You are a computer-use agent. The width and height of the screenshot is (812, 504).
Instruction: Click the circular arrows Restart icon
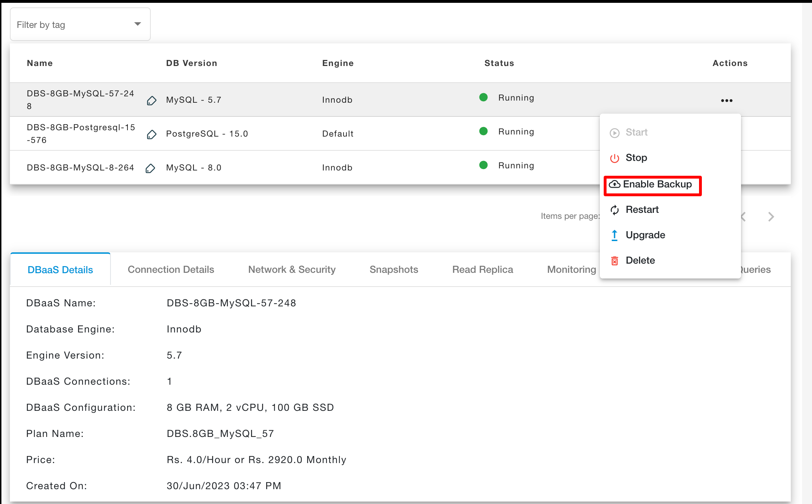pyautogui.click(x=615, y=210)
